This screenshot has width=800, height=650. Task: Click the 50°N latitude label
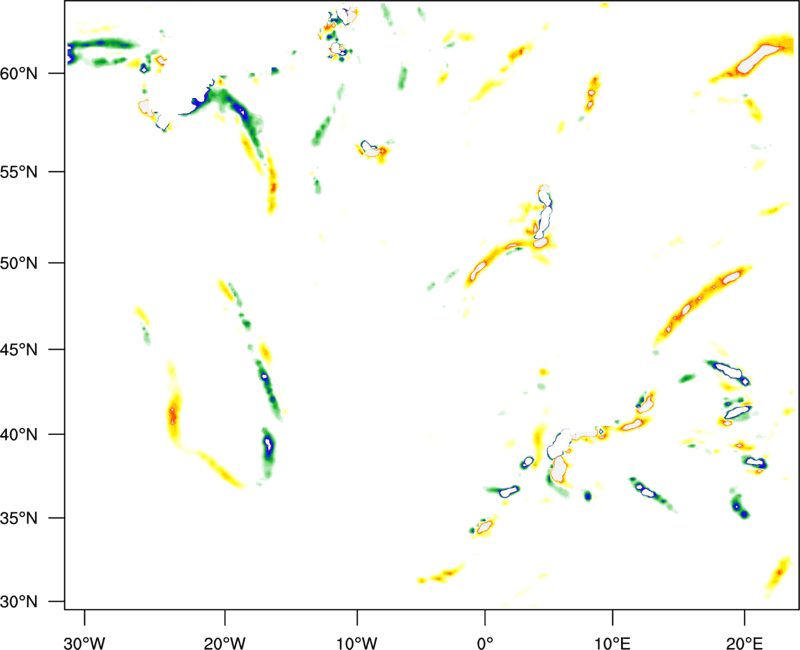tap(19, 263)
